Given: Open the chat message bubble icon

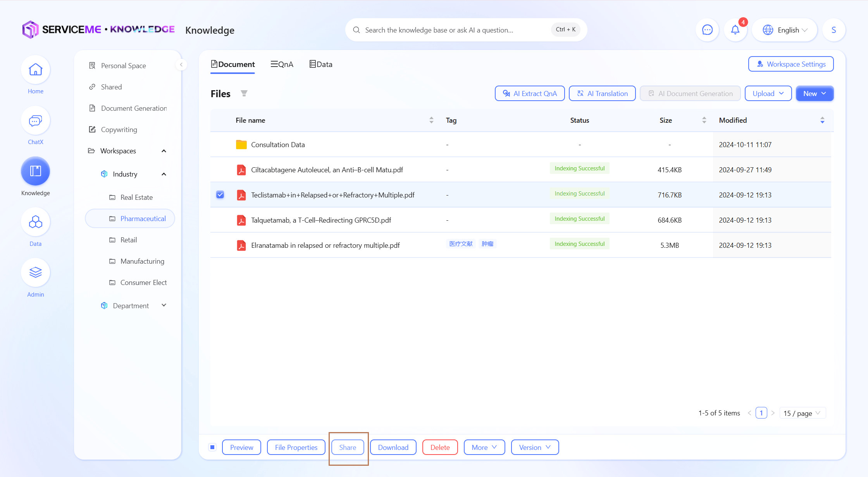Looking at the screenshot, I should tap(707, 30).
